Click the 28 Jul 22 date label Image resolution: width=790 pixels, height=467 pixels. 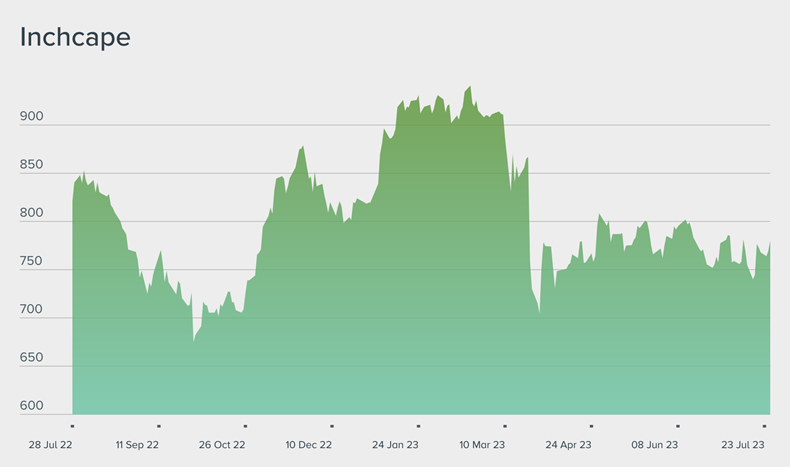[x=50, y=444]
